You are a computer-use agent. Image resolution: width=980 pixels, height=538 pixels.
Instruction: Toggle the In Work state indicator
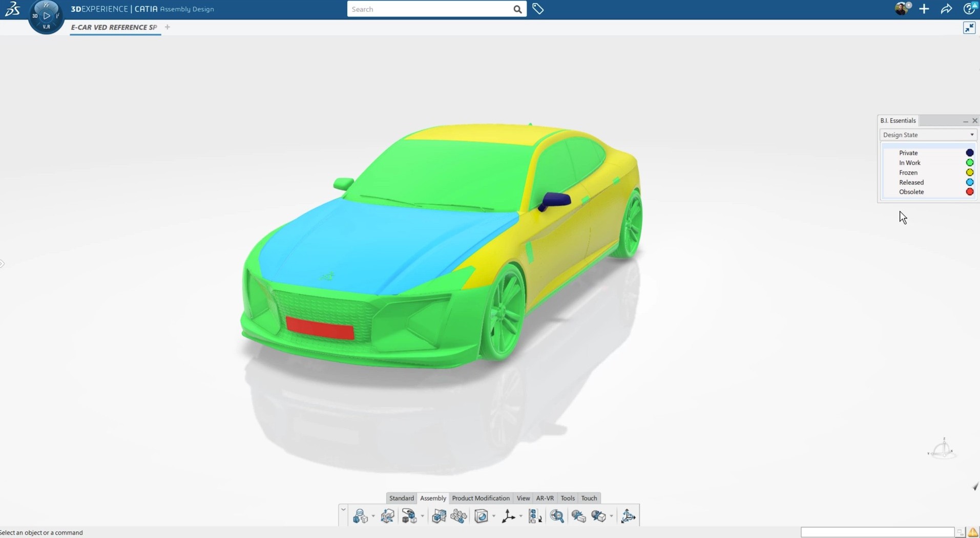(970, 162)
